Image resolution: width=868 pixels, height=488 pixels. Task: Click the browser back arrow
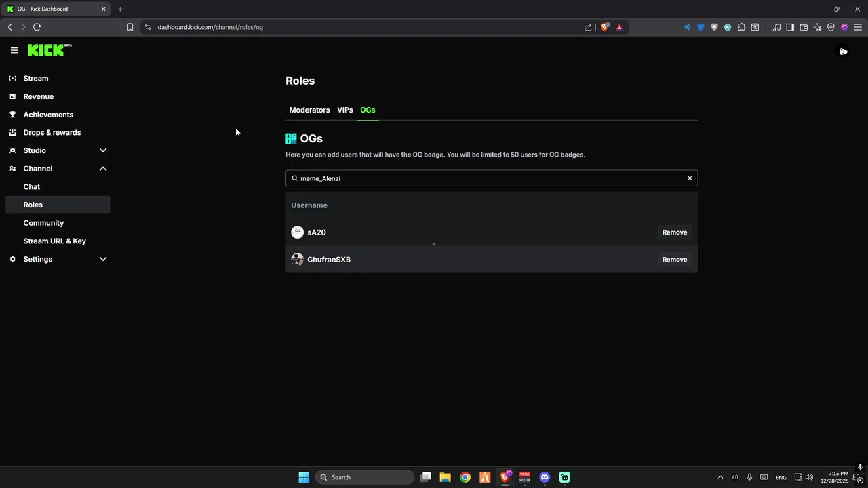click(x=9, y=27)
